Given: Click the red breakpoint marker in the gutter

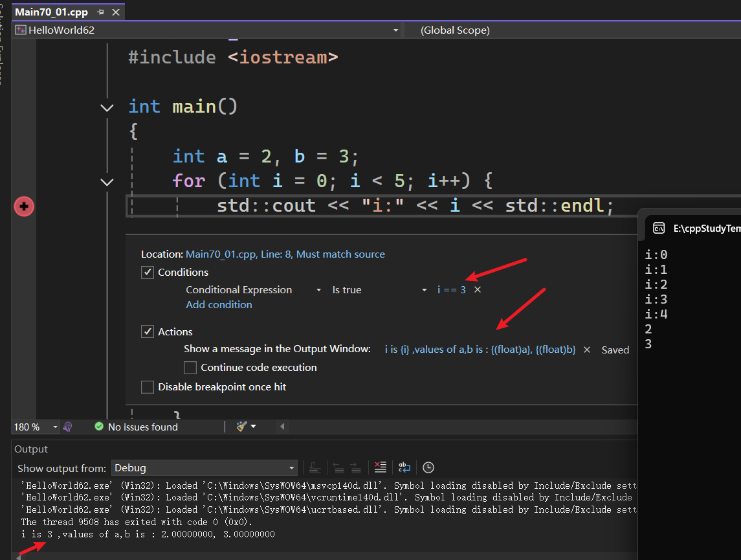Looking at the screenshot, I should coord(24,207).
